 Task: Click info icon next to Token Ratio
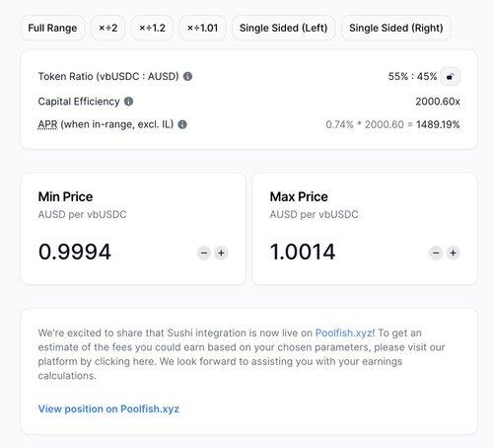[x=187, y=76]
